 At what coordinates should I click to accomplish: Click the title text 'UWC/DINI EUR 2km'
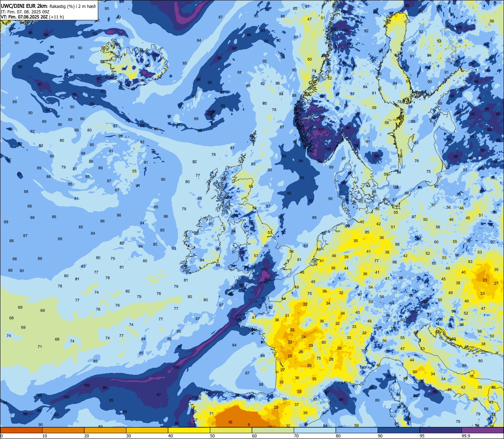[x=24, y=6]
